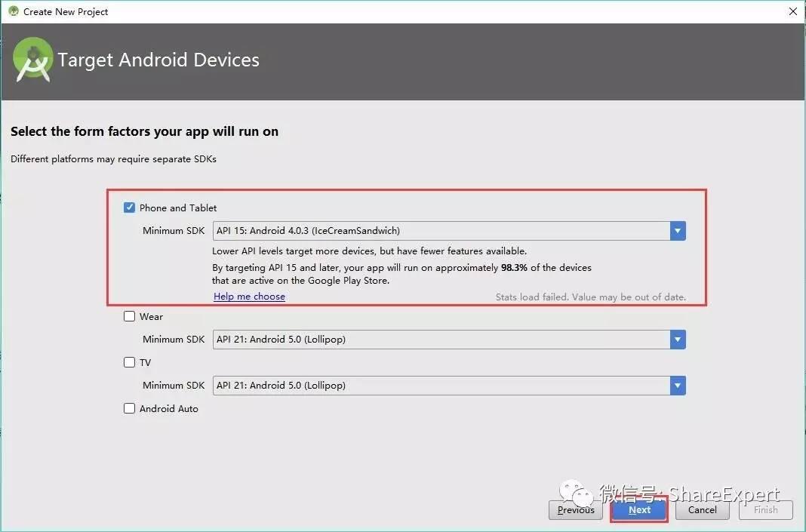Enable the Wear form factor checkbox
The width and height of the screenshot is (806, 532).
pyautogui.click(x=130, y=316)
